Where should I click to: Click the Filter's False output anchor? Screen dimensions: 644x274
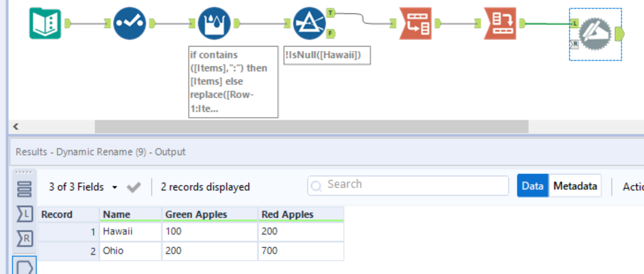pyautogui.click(x=331, y=34)
